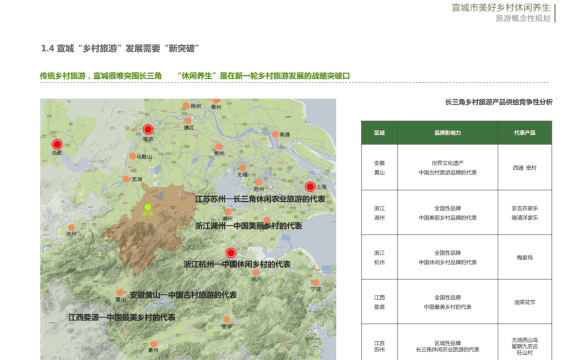Select the orange Ma'anshan marker
This screenshot has height=360, width=570.
point(133,156)
